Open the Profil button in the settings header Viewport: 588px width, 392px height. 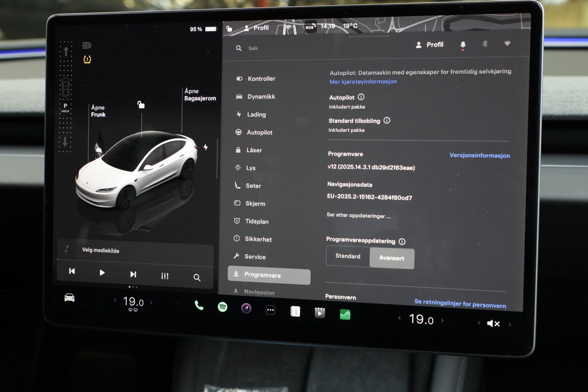click(430, 45)
